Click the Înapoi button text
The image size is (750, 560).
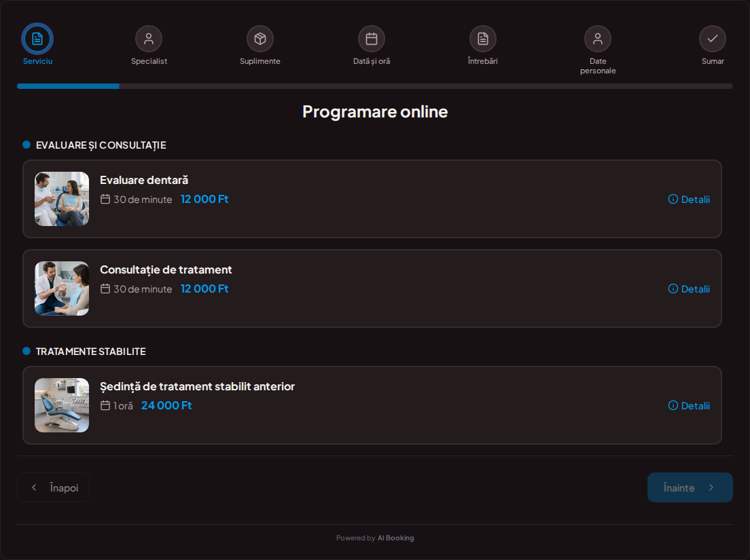pyautogui.click(x=64, y=488)
